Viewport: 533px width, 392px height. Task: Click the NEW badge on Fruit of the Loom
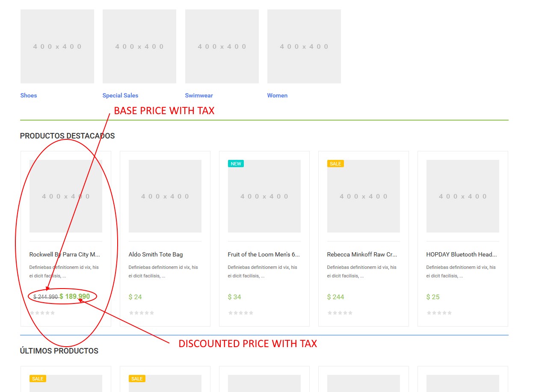pos(236,163)
